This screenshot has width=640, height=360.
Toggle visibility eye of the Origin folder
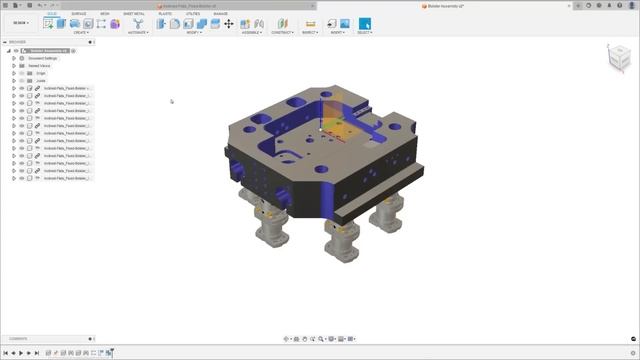[22, 73]
